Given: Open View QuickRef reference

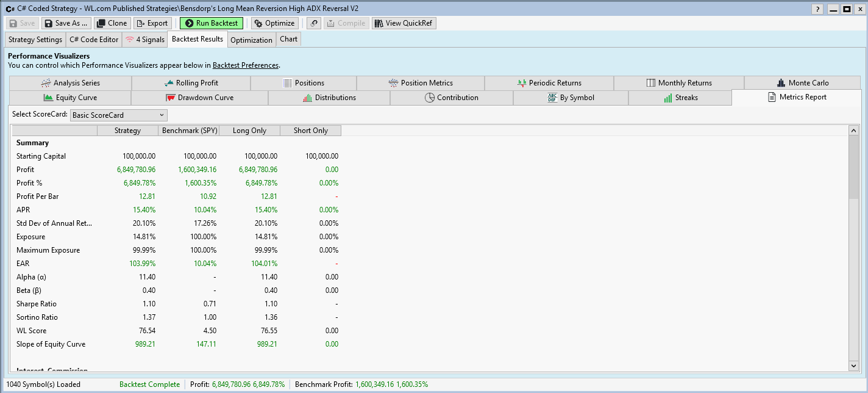Looking at the screenshot, I should (x=404, y=23).
